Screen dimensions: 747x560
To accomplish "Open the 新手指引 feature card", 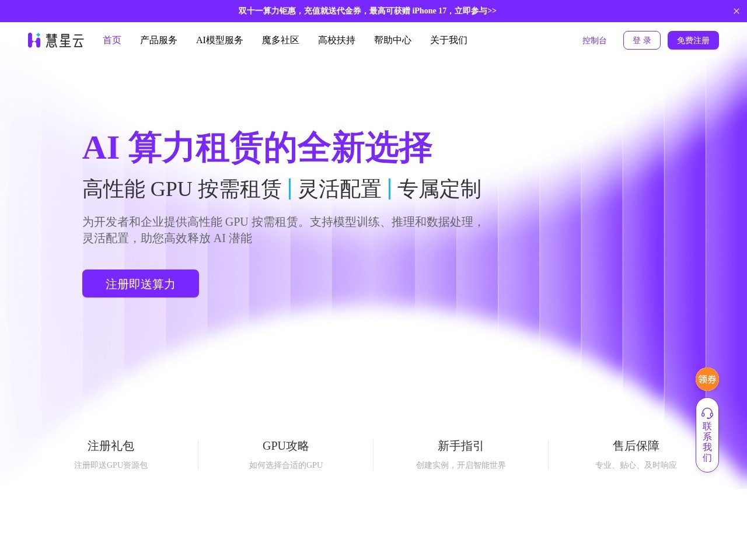I will click(x=460, y=454).
